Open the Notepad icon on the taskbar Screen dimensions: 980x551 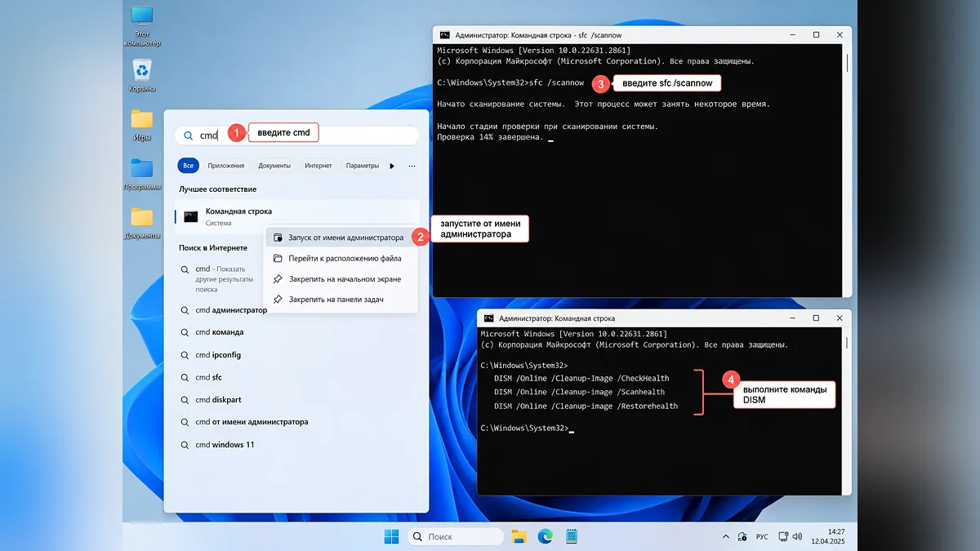coord(572,536)
